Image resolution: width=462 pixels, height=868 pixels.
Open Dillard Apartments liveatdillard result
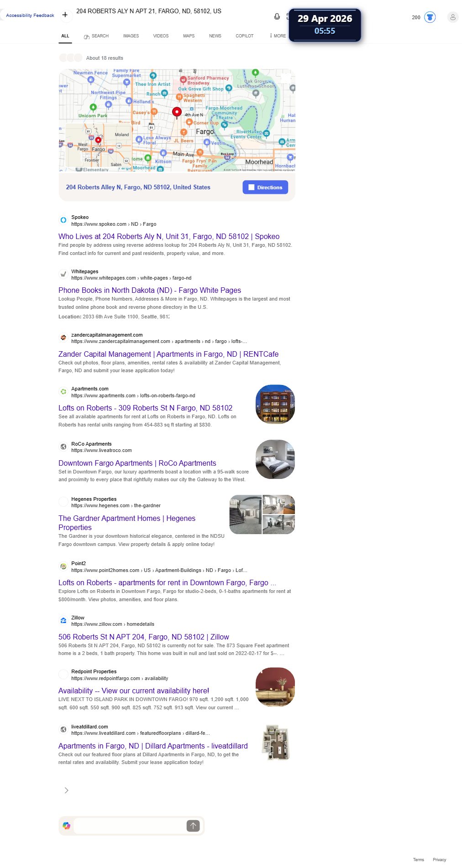pyautogui.click(x=153, y=746)
